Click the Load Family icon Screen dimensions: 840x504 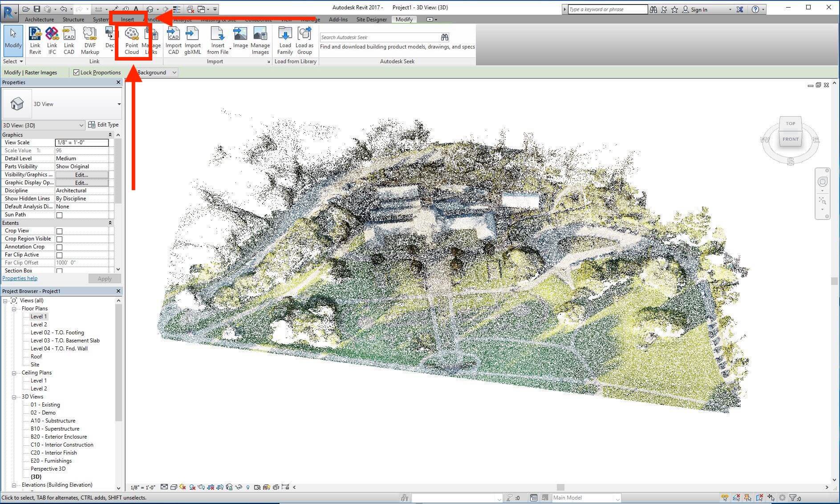[x=285, y=41]
